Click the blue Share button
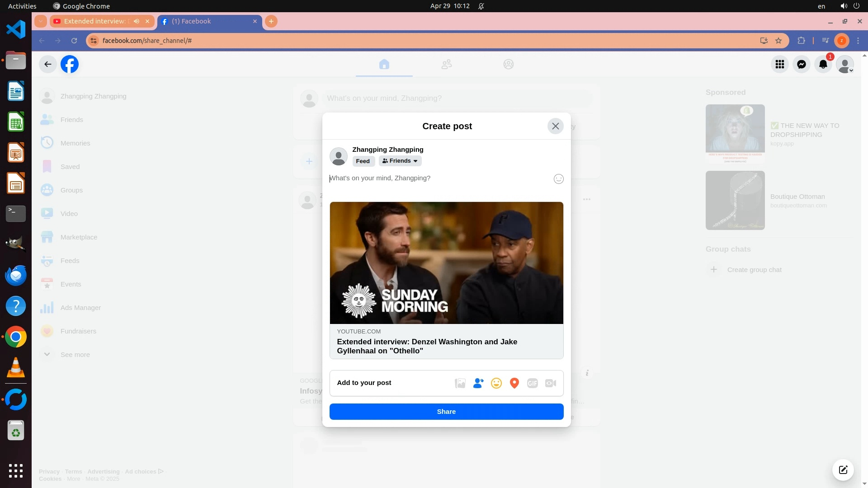Viewport: 868px width, 488px height. pyautogui.click(x=446, y=412)
